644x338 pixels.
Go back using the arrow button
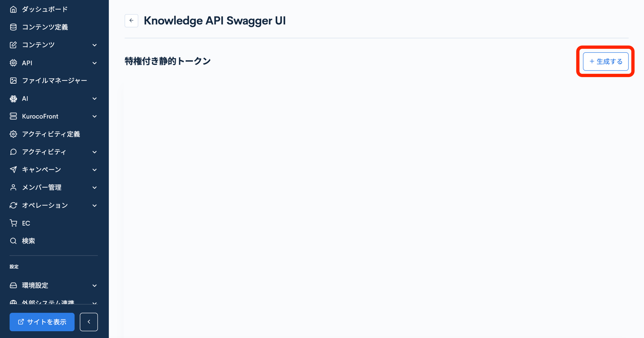click(131, 20)
